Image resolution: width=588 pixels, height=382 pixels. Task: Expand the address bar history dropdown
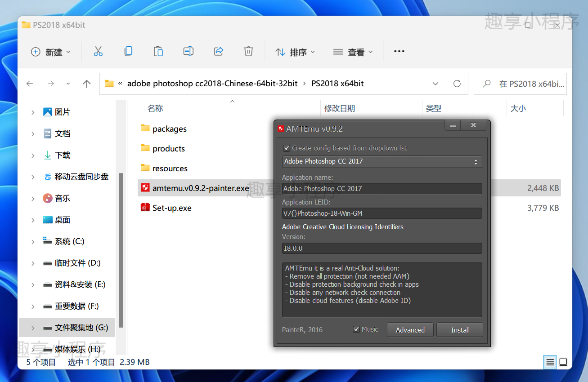[x=435, y=84]
